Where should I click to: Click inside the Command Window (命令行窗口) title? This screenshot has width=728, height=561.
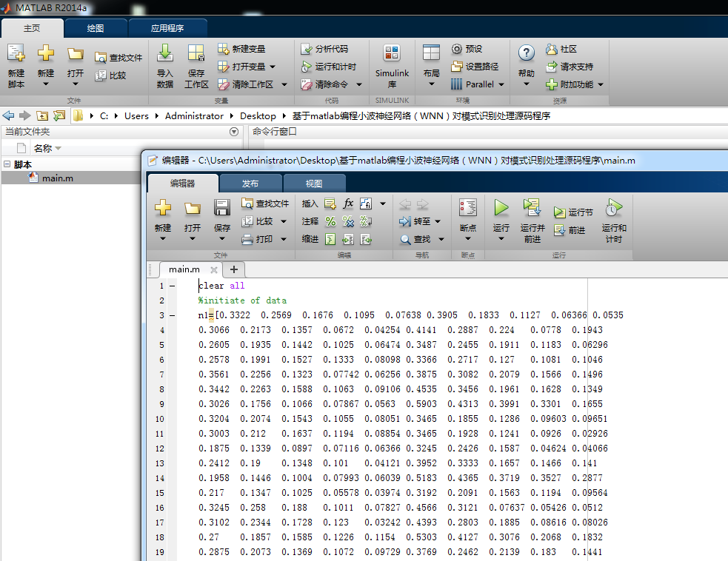(275, 132)
